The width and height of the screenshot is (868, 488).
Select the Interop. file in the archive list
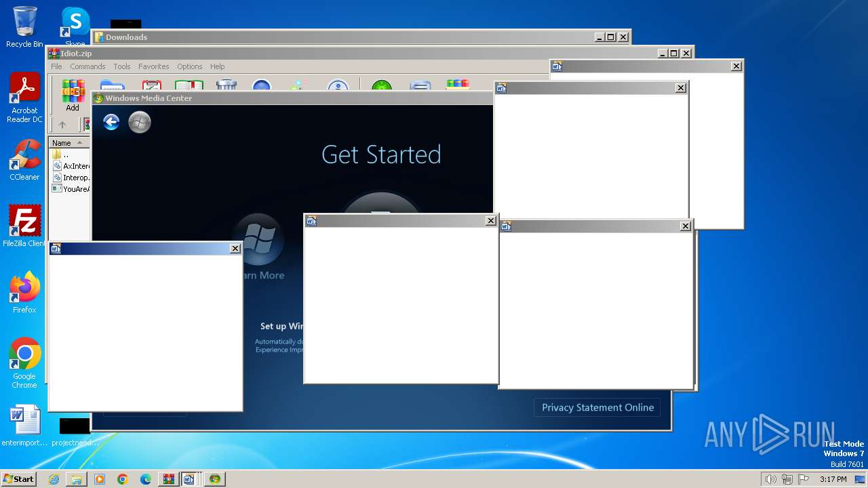click(x=71, y=178)
